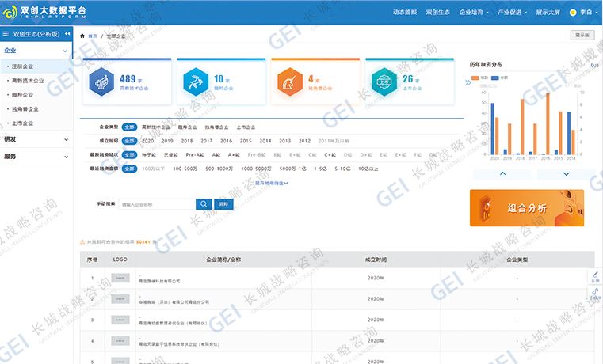
Task: Filter by founding year 2016
Action: click(x=226, y=141)
